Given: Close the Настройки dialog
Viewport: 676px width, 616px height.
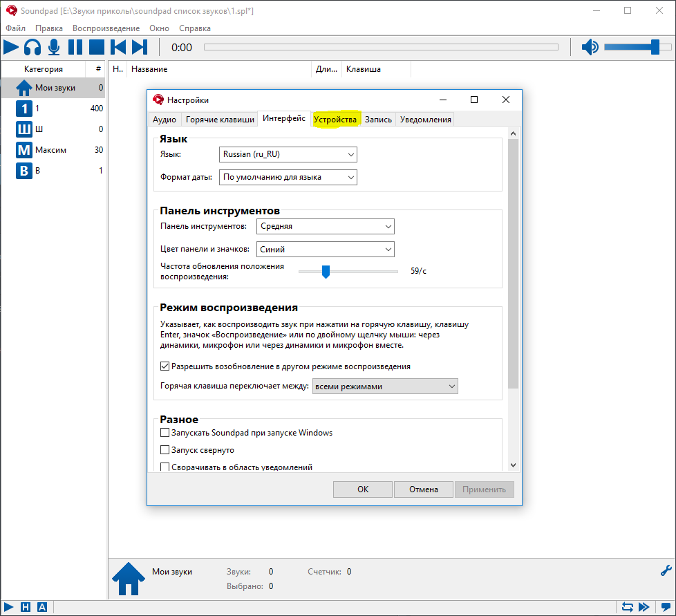Looking at the screenshot, I should point(506,100).
